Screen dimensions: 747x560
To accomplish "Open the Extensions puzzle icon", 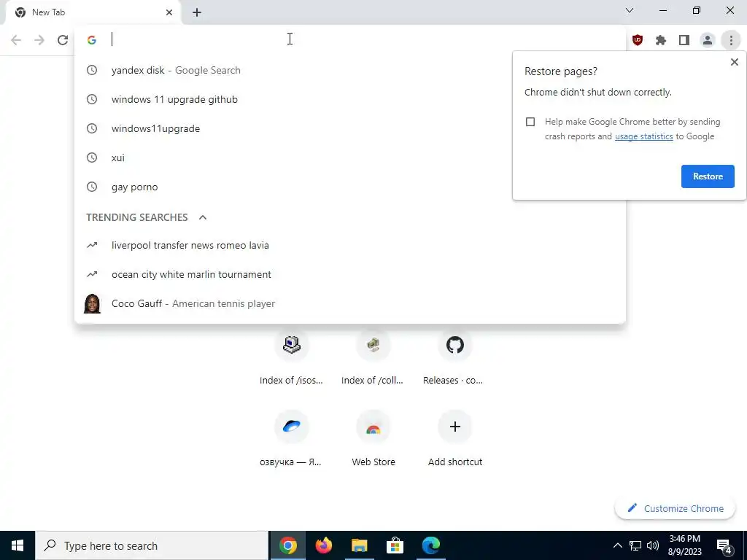I will click(661, 40).
